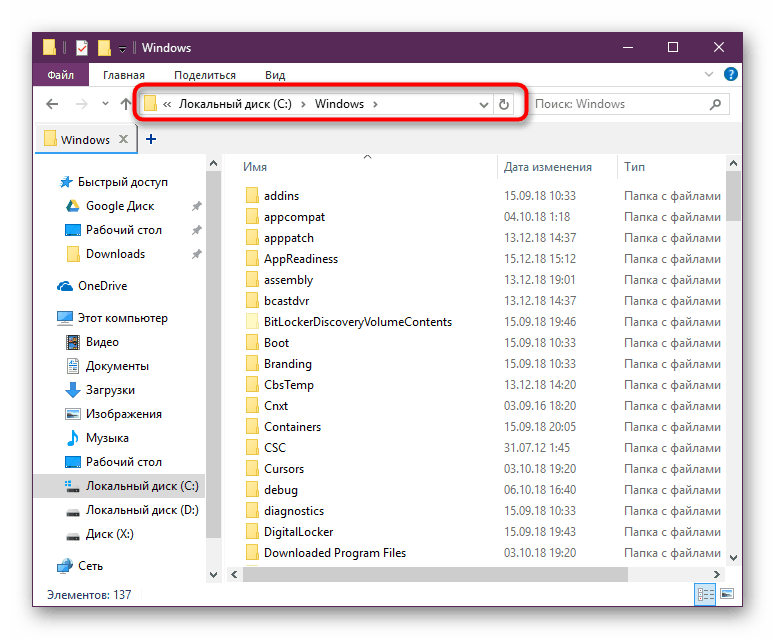Open Музыка in navigation pane
The image size is (775, 639).
pos(97,438)
